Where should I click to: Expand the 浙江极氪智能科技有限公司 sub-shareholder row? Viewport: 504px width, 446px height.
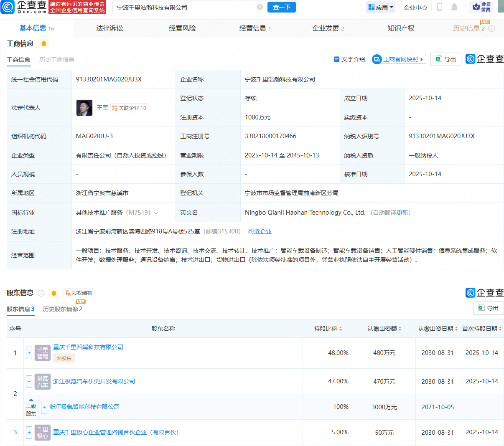click(x=44, y=407)
